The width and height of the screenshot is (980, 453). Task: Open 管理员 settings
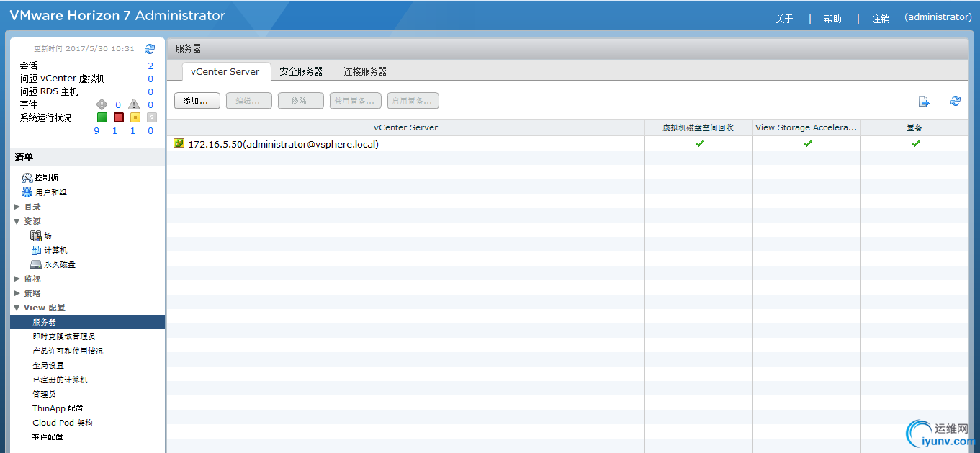coord(44,394)
